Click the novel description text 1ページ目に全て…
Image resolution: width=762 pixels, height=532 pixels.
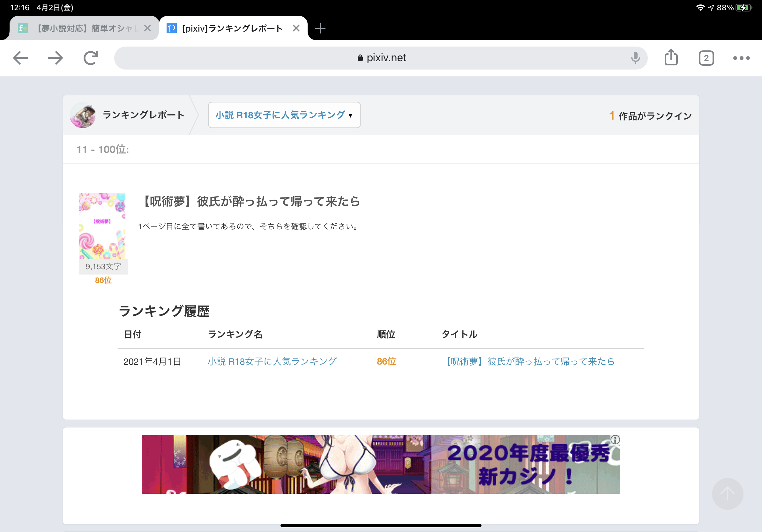[249, 226]
